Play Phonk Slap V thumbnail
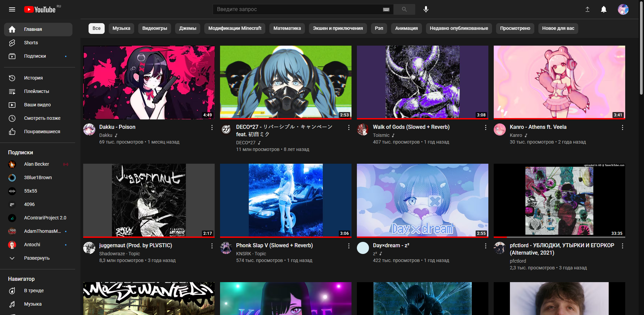 [286, 201]
